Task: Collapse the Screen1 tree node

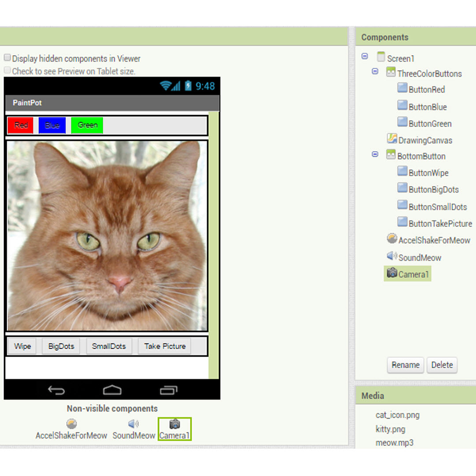Action: tap(365, 56)
